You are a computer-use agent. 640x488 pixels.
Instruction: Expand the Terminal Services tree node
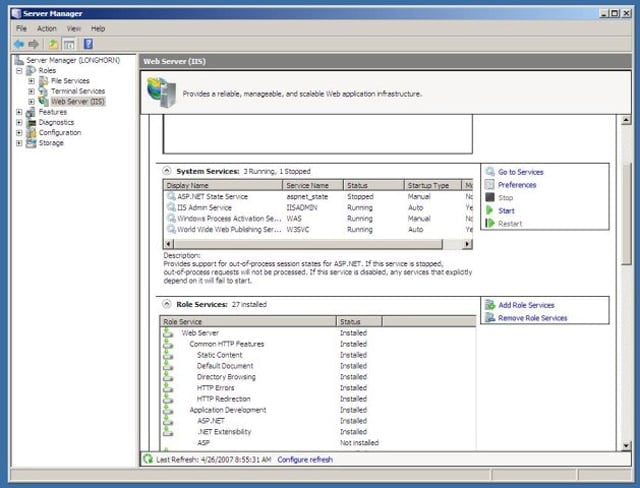[31, 91]
